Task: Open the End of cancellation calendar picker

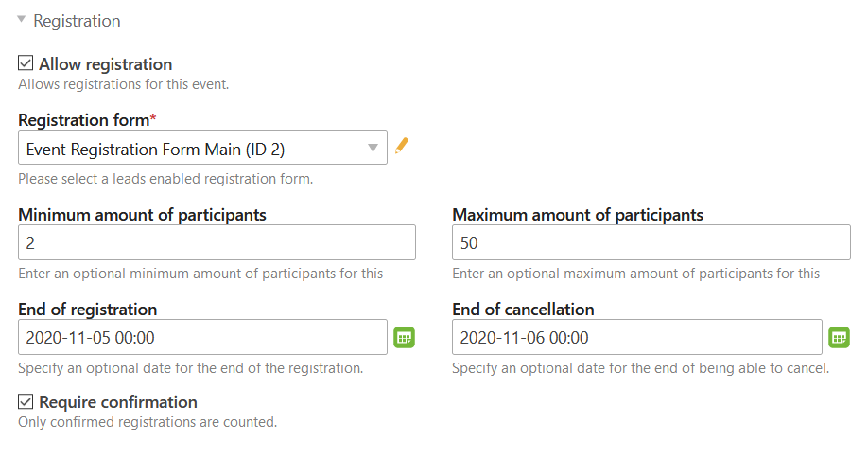Action: point(839,338)
